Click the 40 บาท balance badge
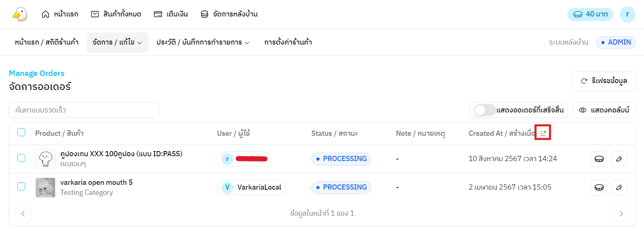This screenshot has height=237, width=644. point(590,14)
